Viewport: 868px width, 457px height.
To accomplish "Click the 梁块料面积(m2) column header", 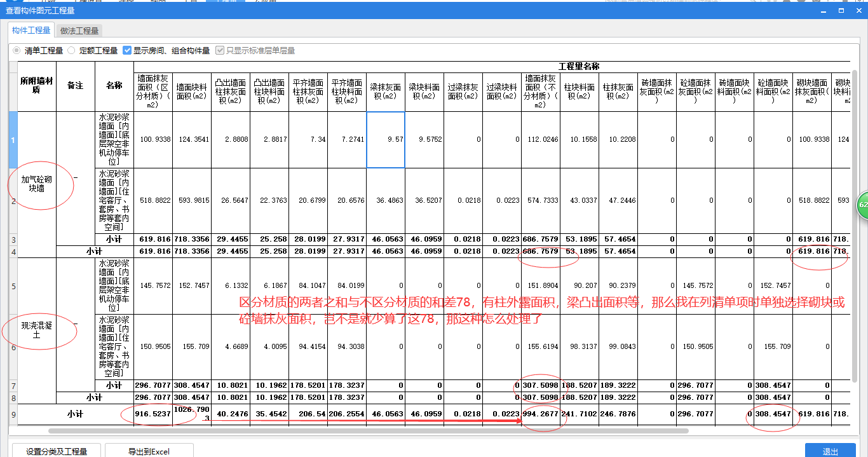I will pos(424,92).
